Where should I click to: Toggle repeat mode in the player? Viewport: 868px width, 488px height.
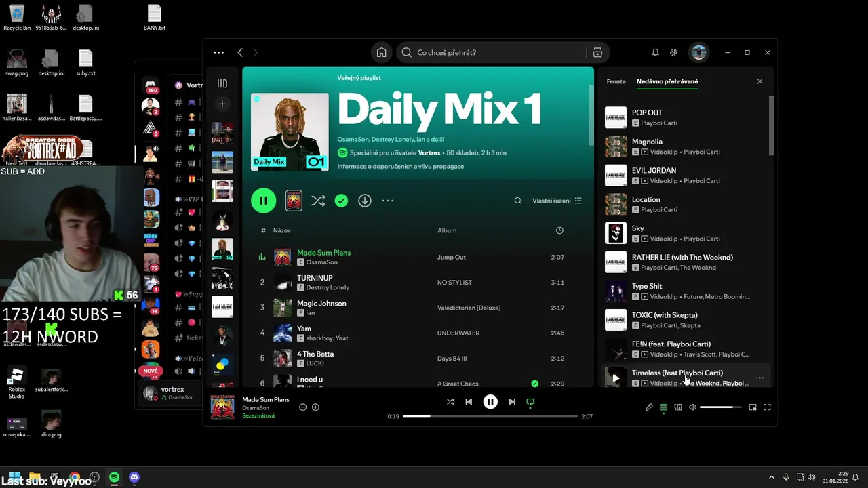point(530,402)
